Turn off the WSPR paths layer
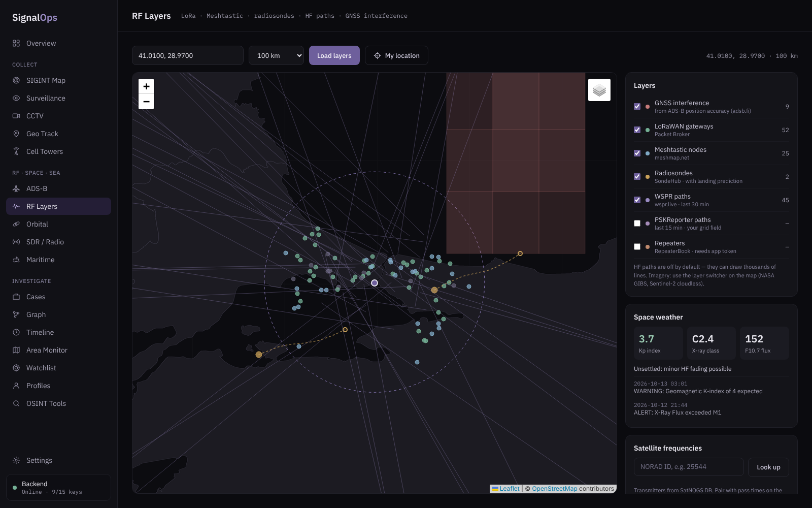This screenshot has height=508, width=812. point(637,200)
